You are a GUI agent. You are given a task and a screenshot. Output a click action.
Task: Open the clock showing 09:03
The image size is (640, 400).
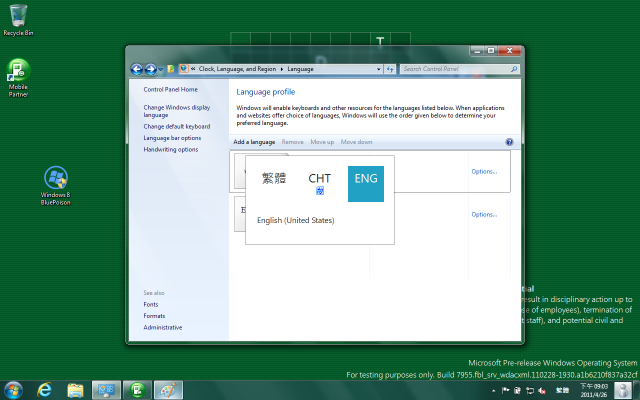[x=594, y=391]
